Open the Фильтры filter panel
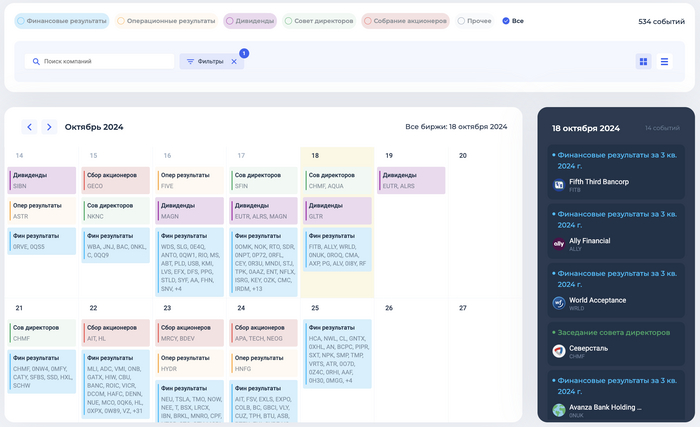The width and height of the screenshot is (700, 427). click(204, 62)
